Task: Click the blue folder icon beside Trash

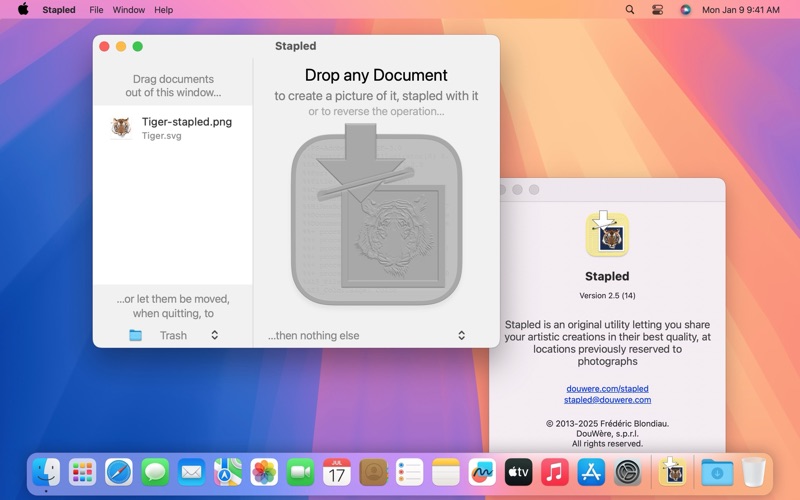Action: point(135,335)
